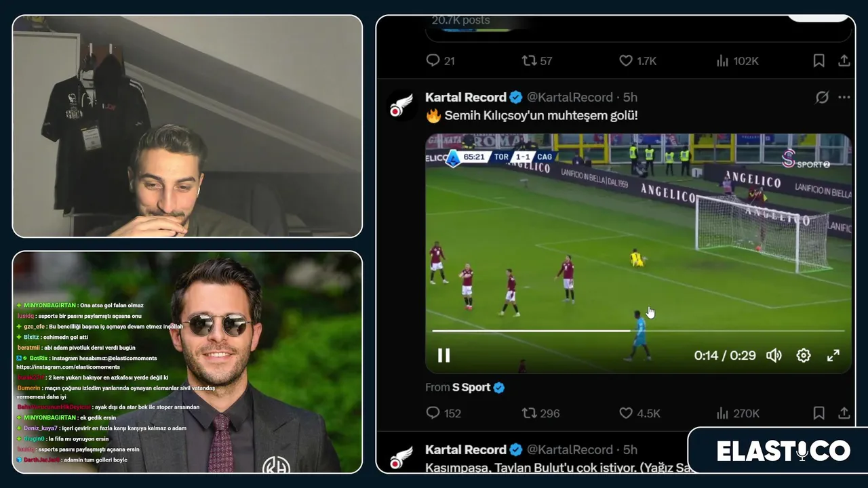
Task: Mute the video using the volume icon
Action: coord(774,355)
